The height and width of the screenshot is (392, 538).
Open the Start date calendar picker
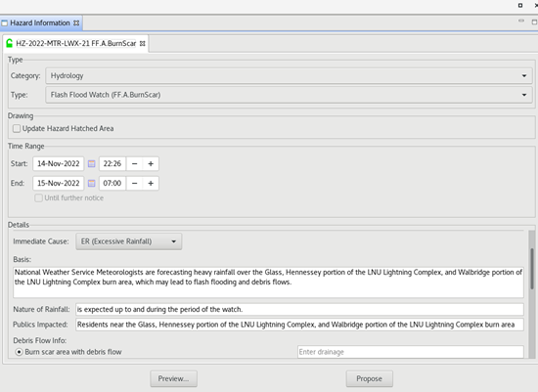(91, 164)
